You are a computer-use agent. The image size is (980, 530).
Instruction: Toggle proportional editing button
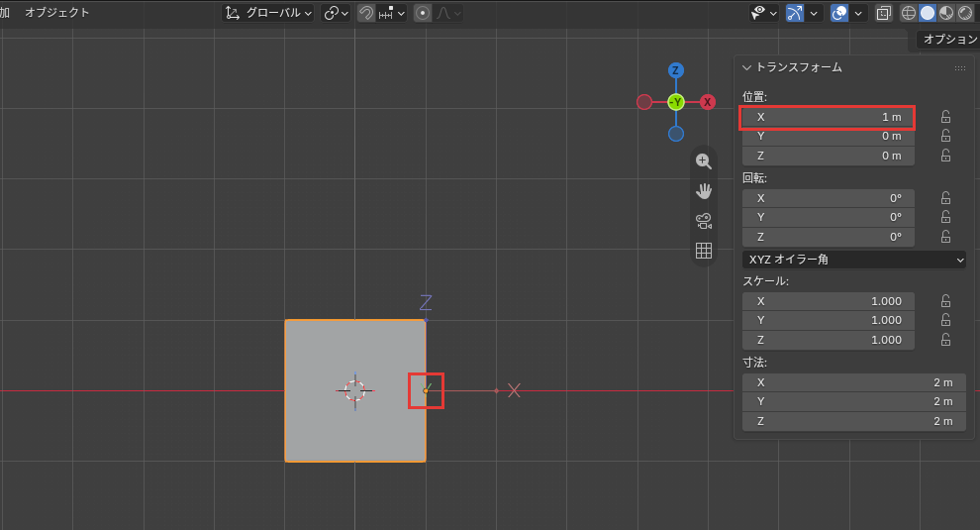click(423, 13)
